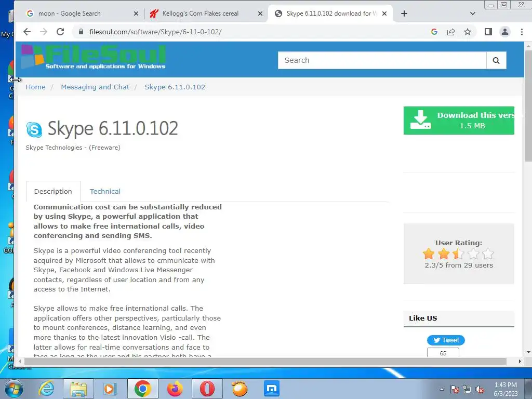532x399 pixels.
Task: Switch to the moon - Google Search tab
Action: coord(82,14)
